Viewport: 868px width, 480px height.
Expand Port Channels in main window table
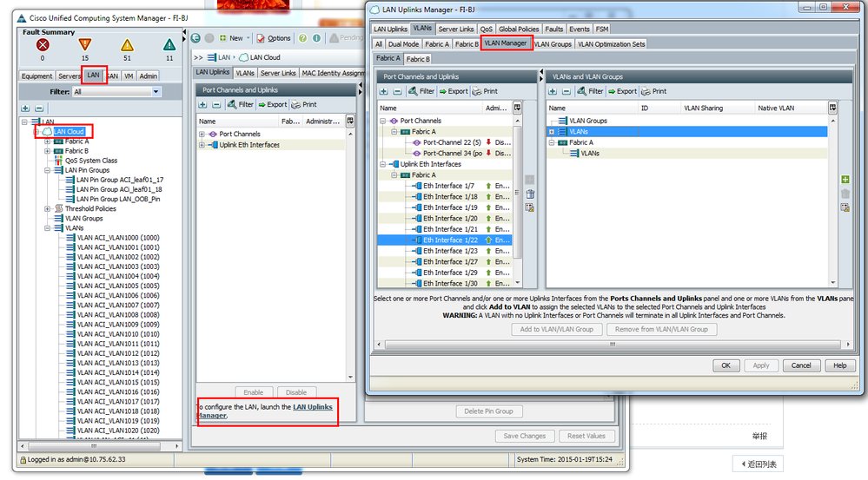pyautogui.click(x=202, y=134)
